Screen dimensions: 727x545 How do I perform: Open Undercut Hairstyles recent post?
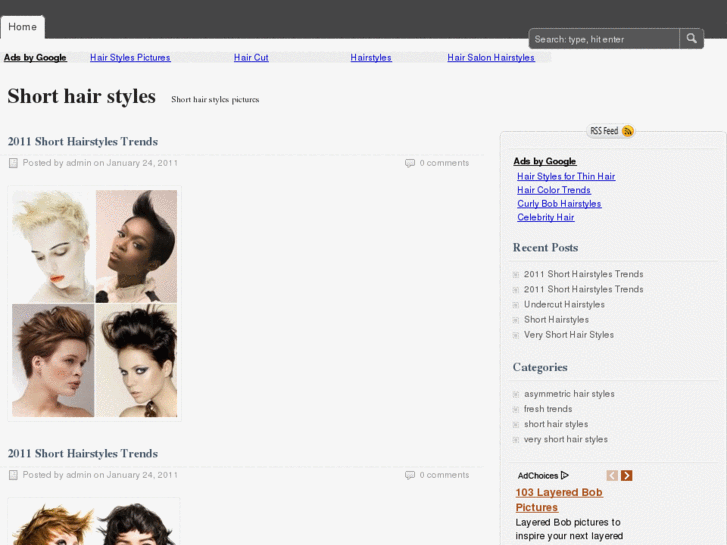(564, 305)
